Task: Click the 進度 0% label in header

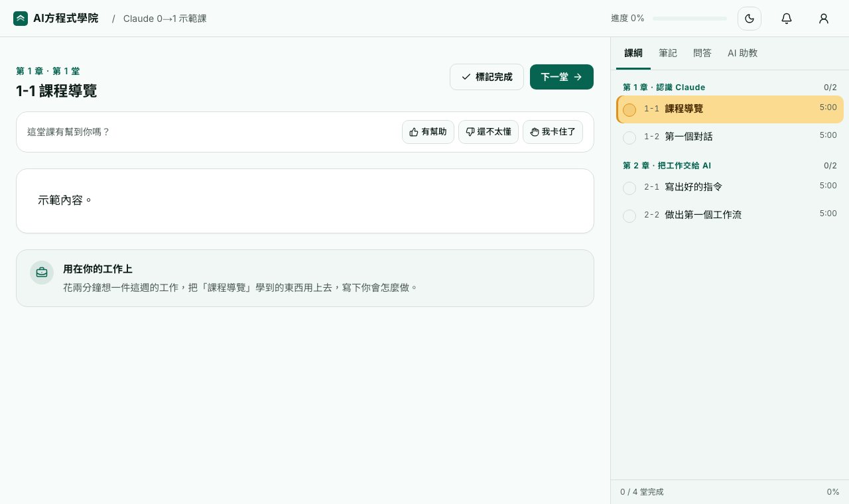Action: 627,19
